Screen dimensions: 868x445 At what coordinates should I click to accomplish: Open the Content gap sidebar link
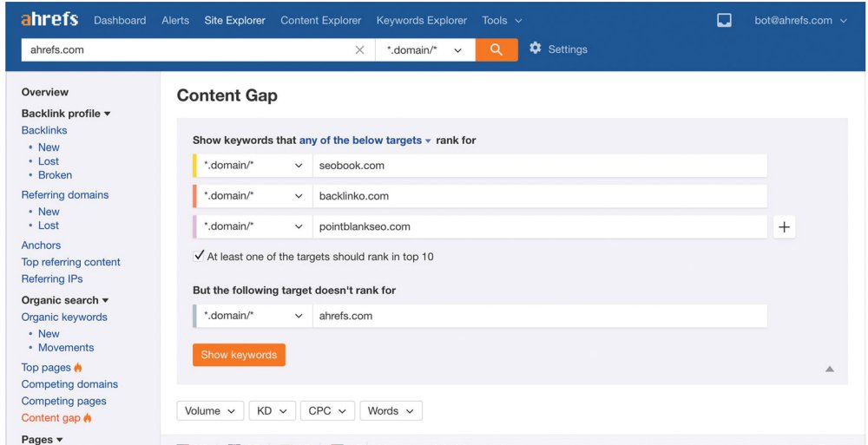click(51, 418)
